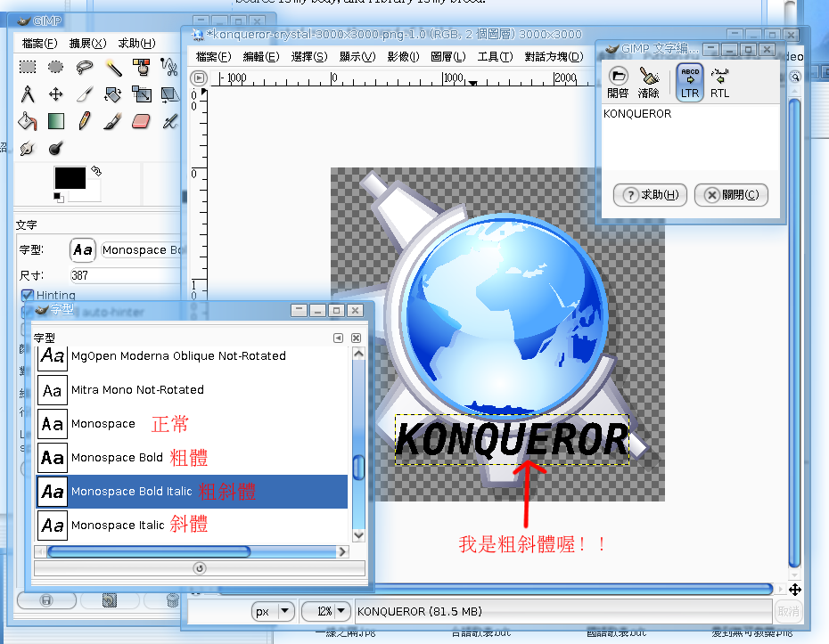Select the Eraser tool
Image resolution: width=829 pixels, height=644 pixels.
point(141,121)
